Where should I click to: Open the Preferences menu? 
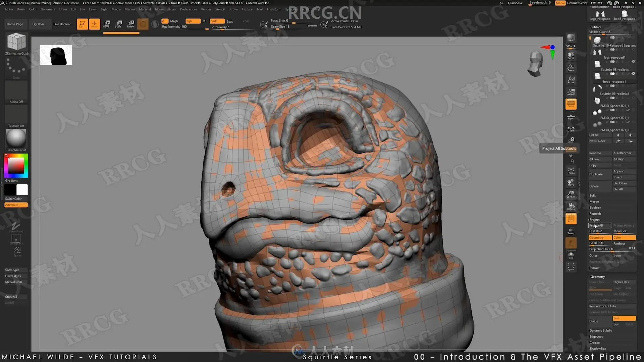pyautogui.click(x=188, y=9)
